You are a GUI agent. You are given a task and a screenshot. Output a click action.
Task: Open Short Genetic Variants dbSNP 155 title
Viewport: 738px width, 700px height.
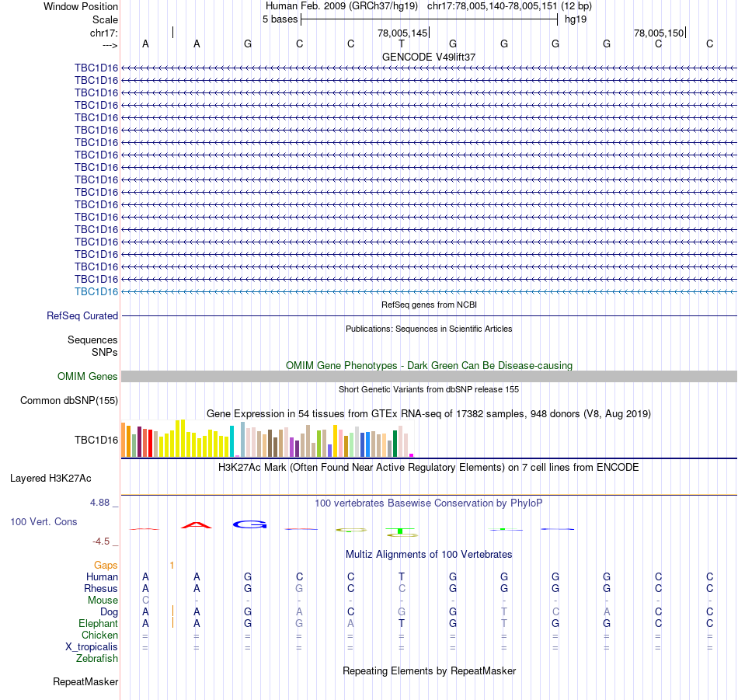(429, 389)
